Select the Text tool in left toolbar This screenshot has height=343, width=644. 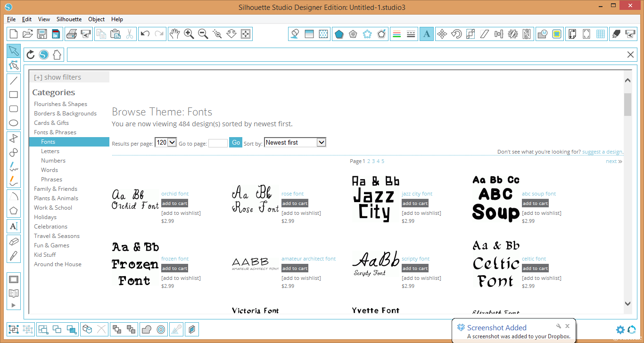click(14, 226)
